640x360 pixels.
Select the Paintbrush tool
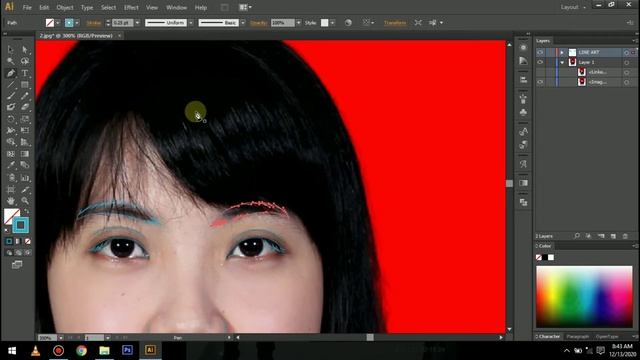click(11, 96)
